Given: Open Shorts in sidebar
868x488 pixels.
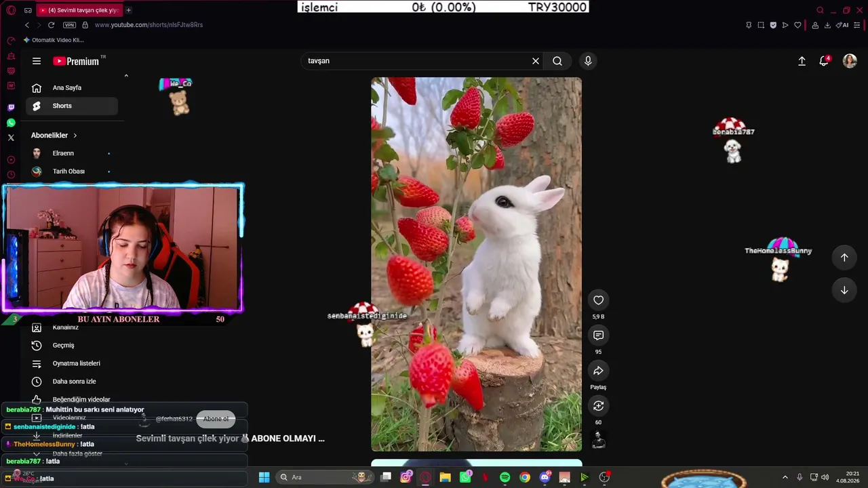Looking at the screenshot, I should pyautogui.click(x=72, y=106).
